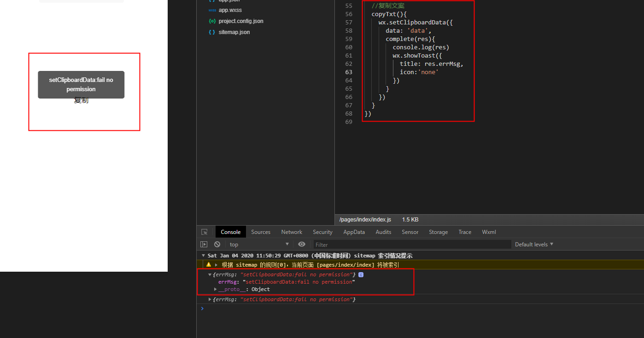The image size is (644, 338).
Task: Click the data: 'data', code line
Action: 409,31
